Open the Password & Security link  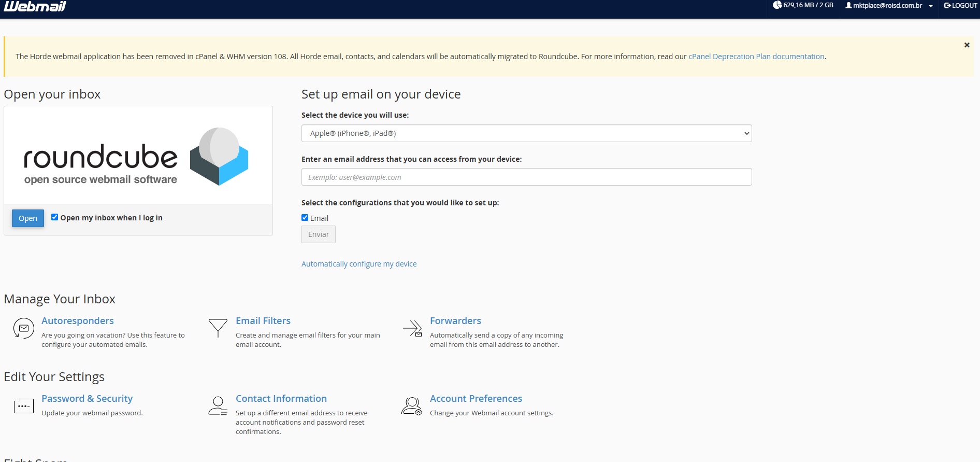(87, 398)
